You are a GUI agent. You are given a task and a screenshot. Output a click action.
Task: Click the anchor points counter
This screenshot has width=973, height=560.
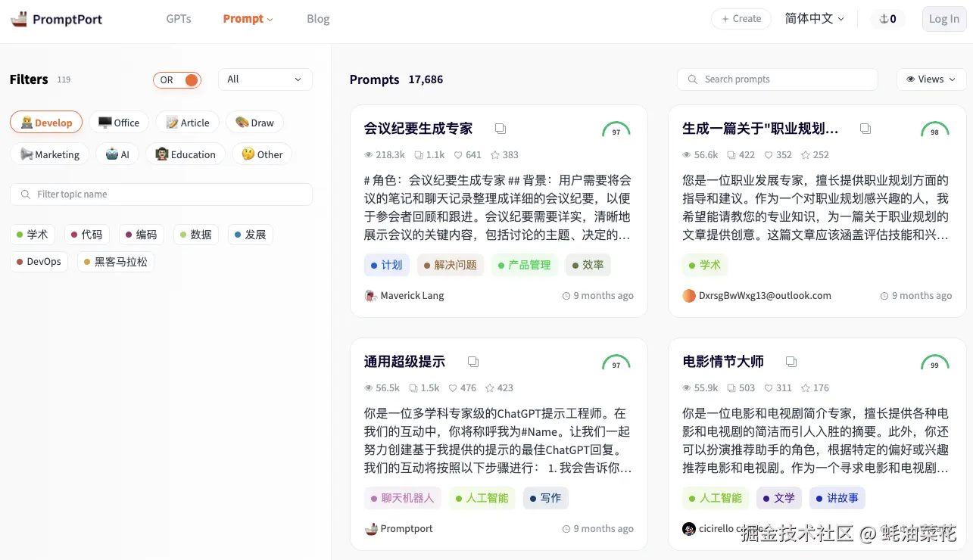tap(887, 19)
